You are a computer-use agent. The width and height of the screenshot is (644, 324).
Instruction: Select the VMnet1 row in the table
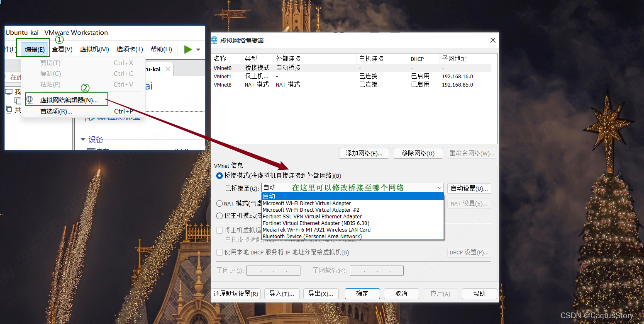pyautogui.click(x=352, y=76)
